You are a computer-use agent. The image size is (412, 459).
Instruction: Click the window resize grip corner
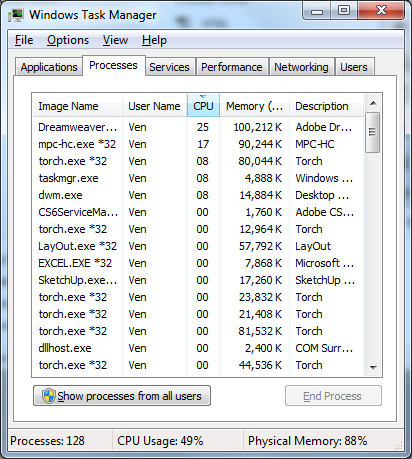399,445
